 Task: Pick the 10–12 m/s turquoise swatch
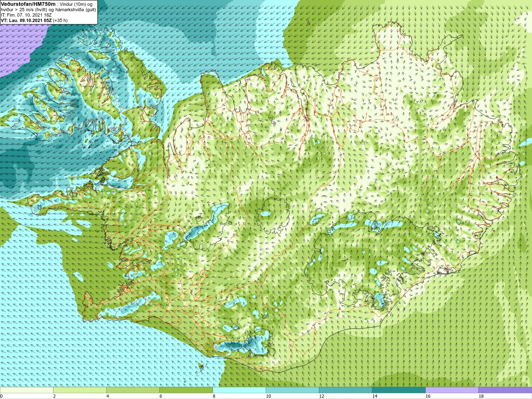coord(293,390)
